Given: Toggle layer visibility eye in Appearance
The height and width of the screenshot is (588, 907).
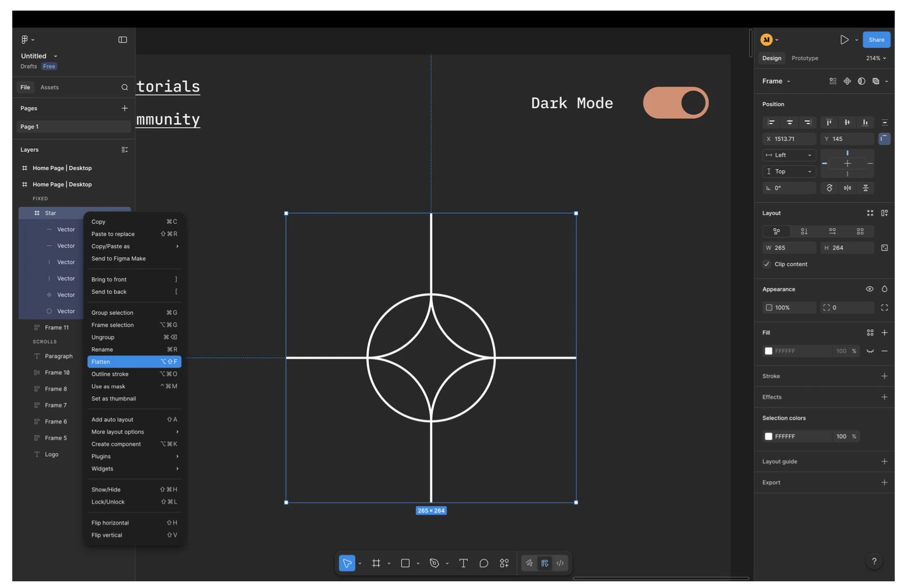Looking at the screenshot, I should pos(869,289).
